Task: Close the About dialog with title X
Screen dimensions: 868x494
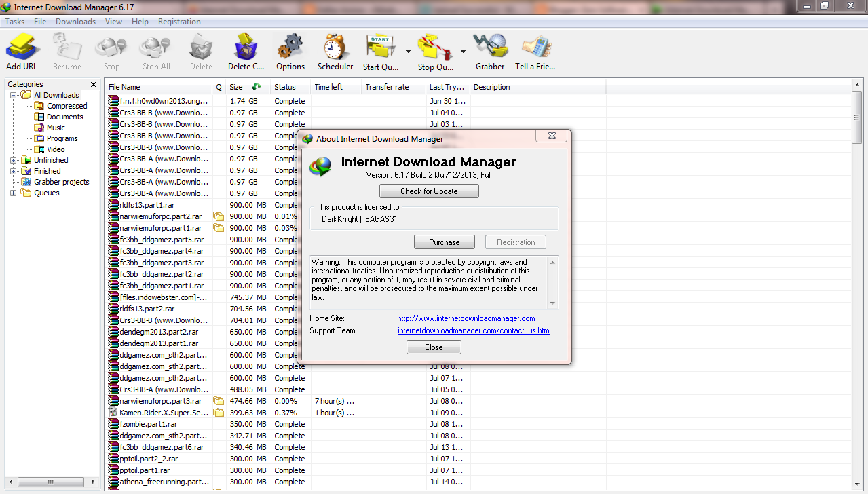Action: (551, 136)
